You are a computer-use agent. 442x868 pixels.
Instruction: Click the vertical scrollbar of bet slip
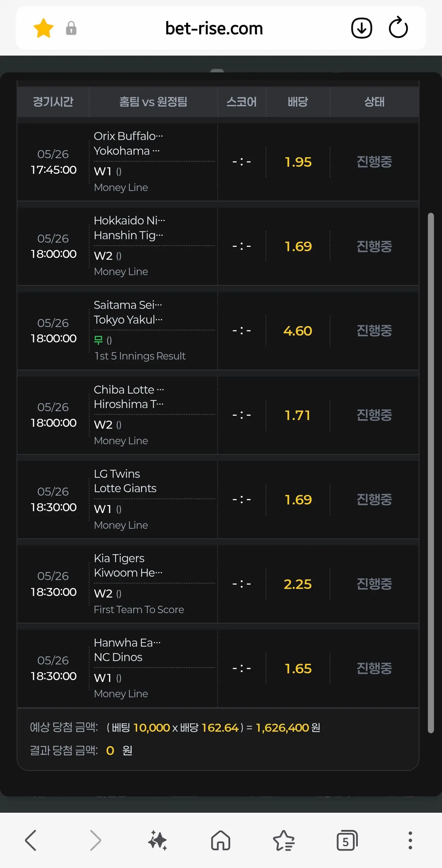[431, 473]
